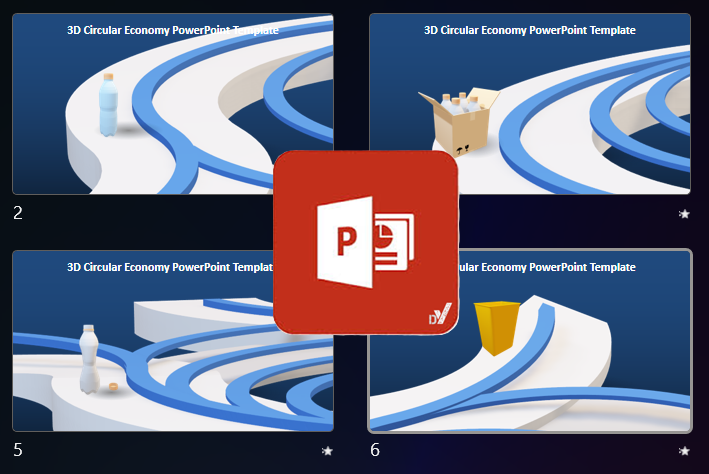Click the yellow bin on slide 6
The image size is (709, 474).
pos(500,327)
